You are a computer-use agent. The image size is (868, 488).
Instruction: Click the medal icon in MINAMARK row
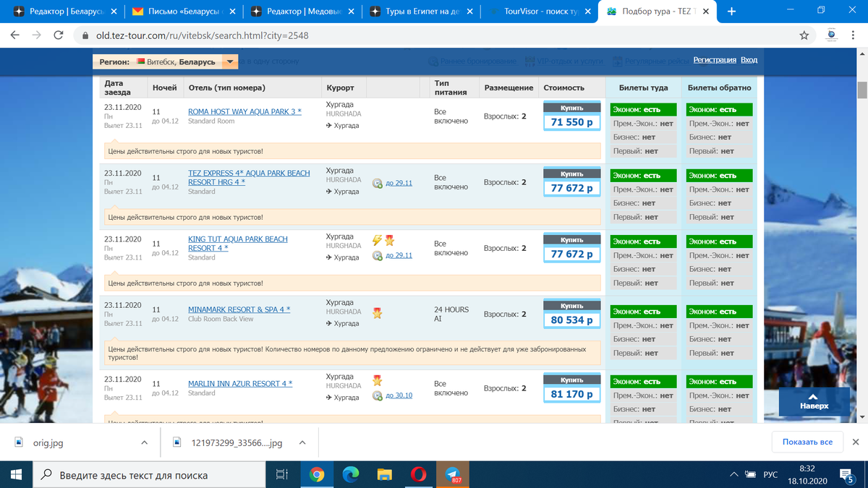pyautogui.click(x=377, y=313)
